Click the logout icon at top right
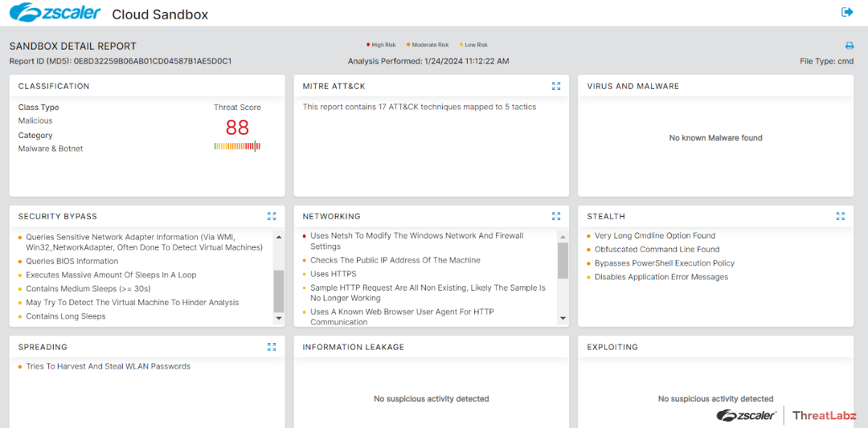Viewport: 868px width, 428px height. tap(847, 12)
